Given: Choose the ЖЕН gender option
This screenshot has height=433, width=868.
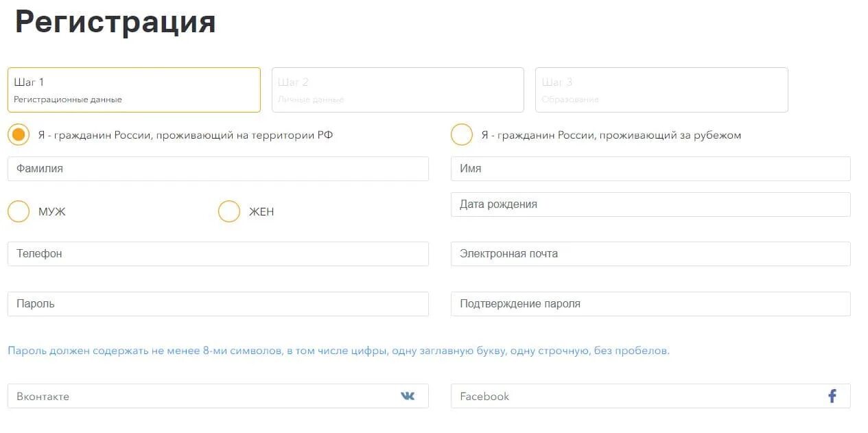Looking at the screenshot, I should [x=229, y=211].
